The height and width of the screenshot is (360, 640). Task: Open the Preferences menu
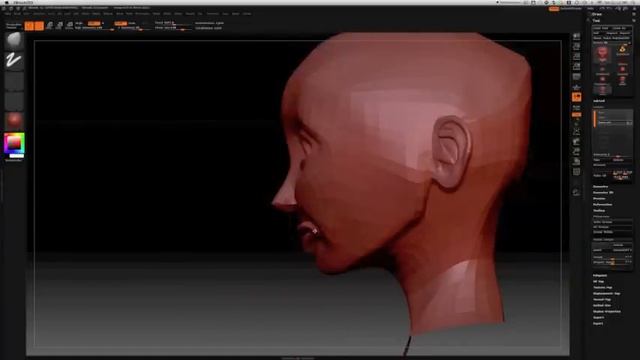(x=142, y=14)
